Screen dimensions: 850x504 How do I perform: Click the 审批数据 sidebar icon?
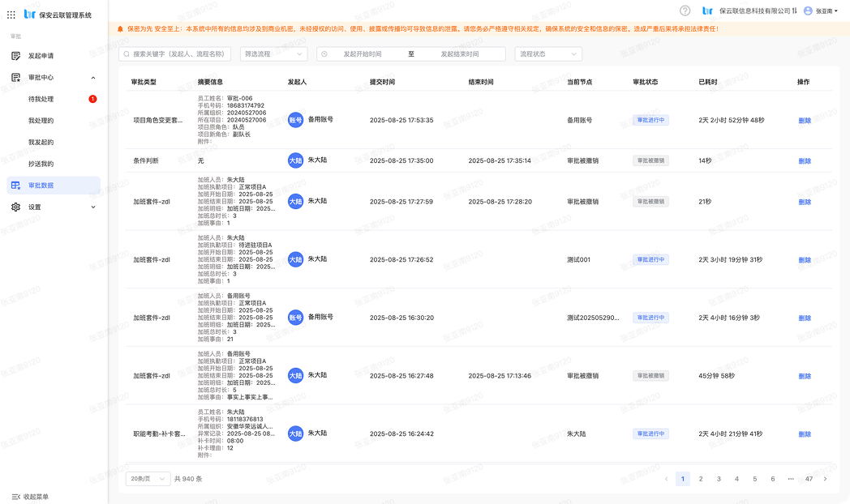[x=15, y=186]
